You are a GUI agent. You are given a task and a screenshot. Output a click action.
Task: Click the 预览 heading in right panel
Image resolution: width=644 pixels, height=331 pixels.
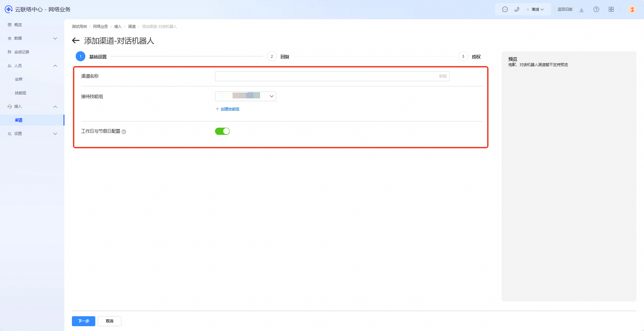pos(513,59)
